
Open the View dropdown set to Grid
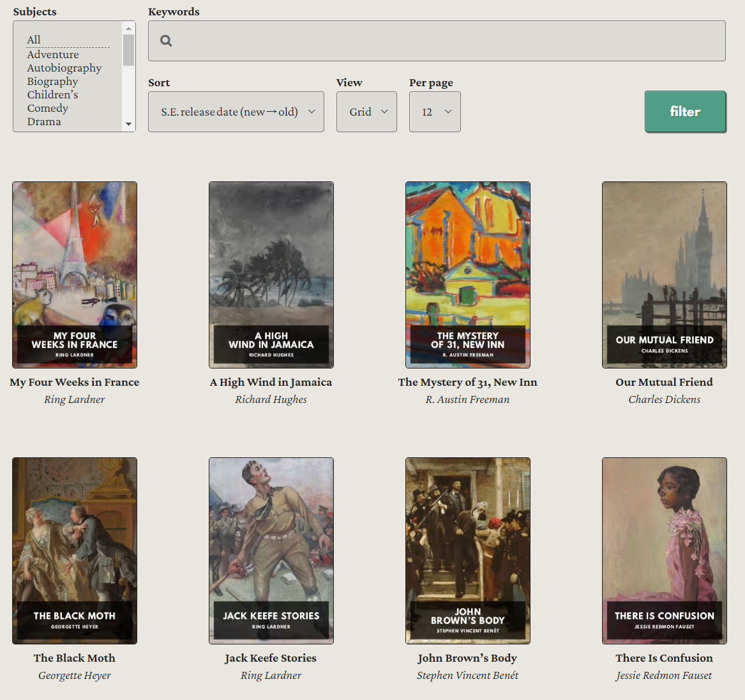click(366, 111)
